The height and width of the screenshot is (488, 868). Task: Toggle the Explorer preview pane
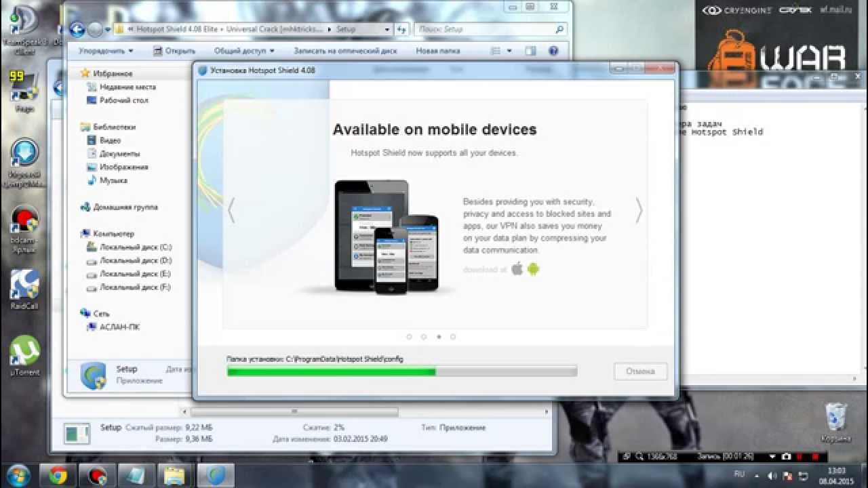point(530,51)
